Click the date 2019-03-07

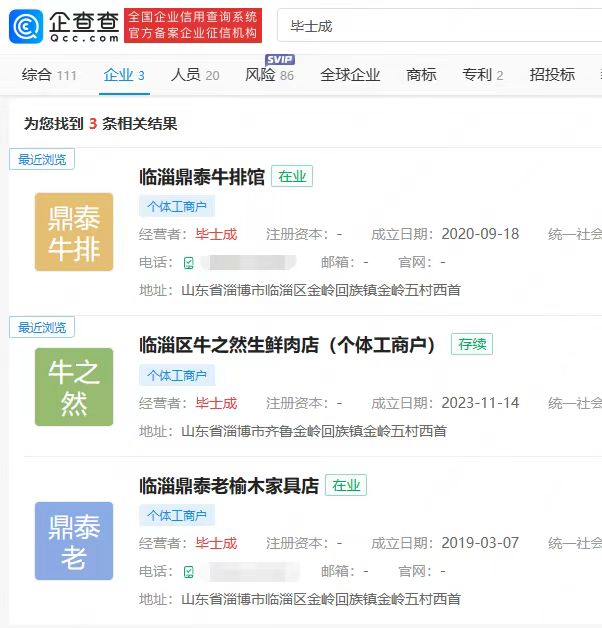click(480, 543)
